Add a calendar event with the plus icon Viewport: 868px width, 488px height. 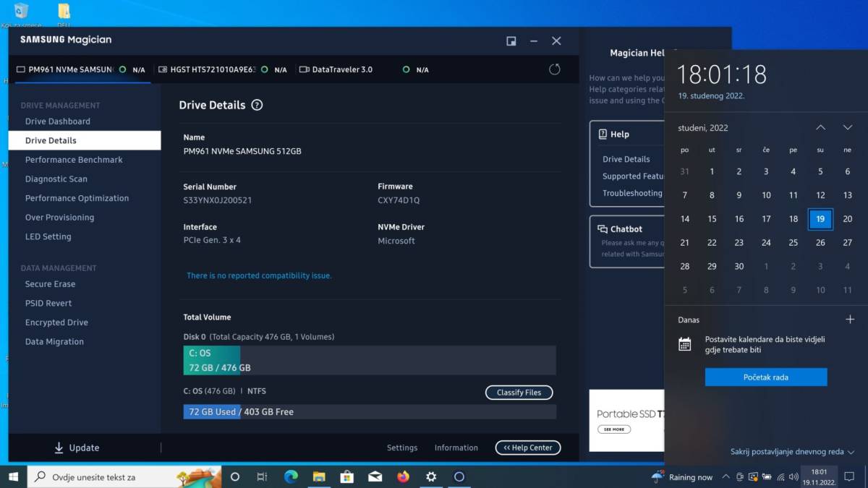[850, 320]
